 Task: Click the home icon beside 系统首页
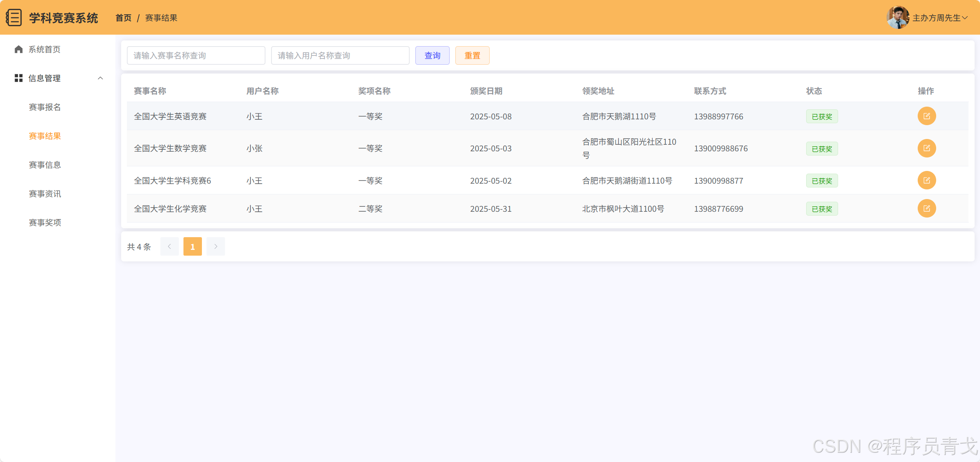18,49
